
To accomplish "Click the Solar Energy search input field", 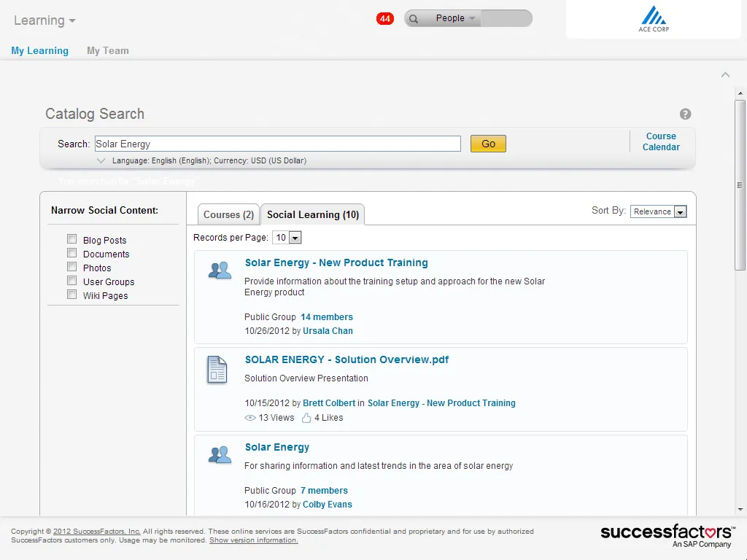I will coord(277,144).
